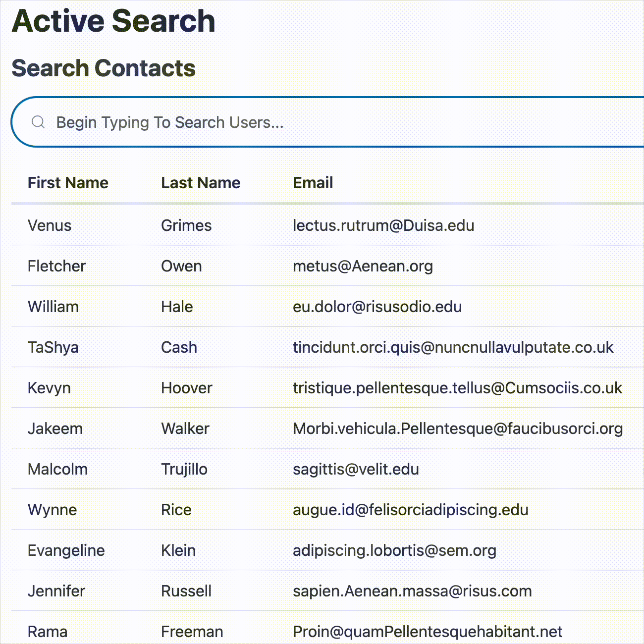Viewport: 644px width, 644px height.
Task: Select email sagittis@velit.edu
Action: click(356, 469)
